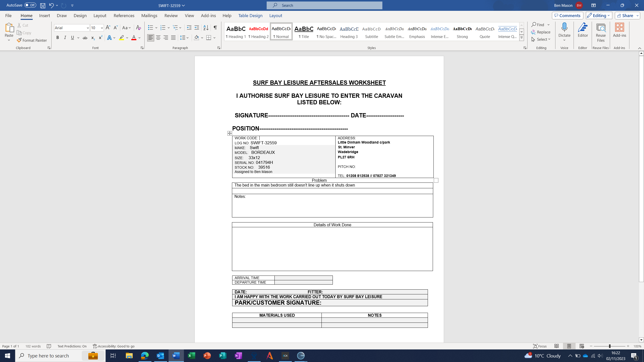Click the Clear All Formatting icon
Viewport: 644px width, 362px height.
coord(138,28)
